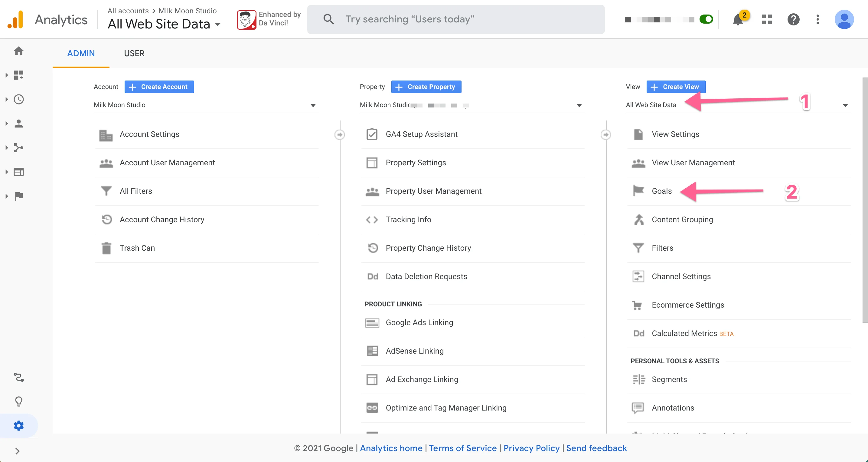Viewport: 868px width, 462px height.
Task: Click the Discover lightbulb icon
Action: coord(19,401)
